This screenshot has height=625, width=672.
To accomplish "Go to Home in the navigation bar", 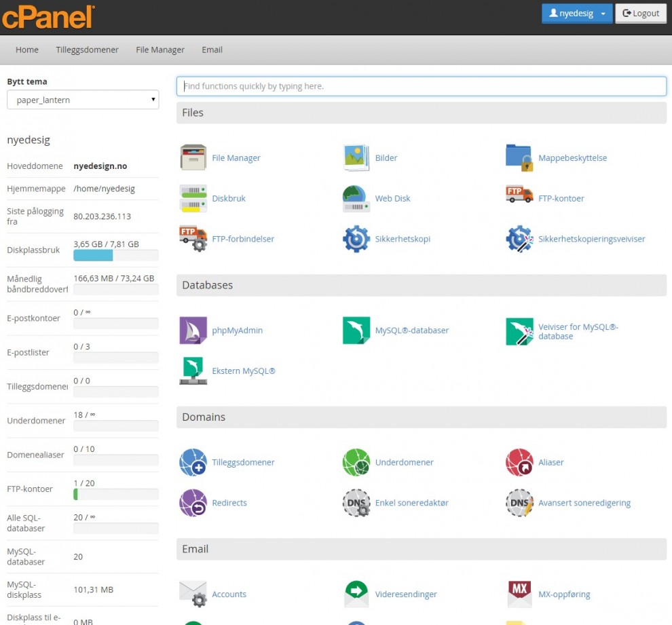I will pos(27,50).
